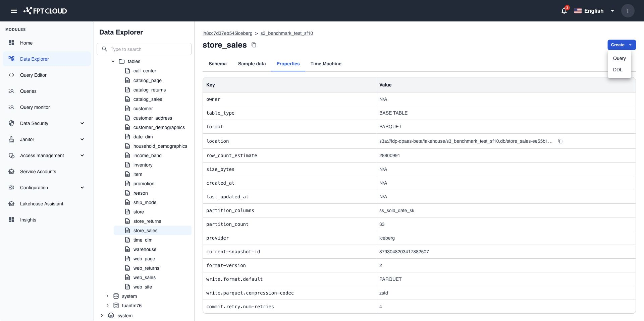This screenshot has height=321, width=644.
Task: Copy the location value path
Action: (x=560, y=141)
